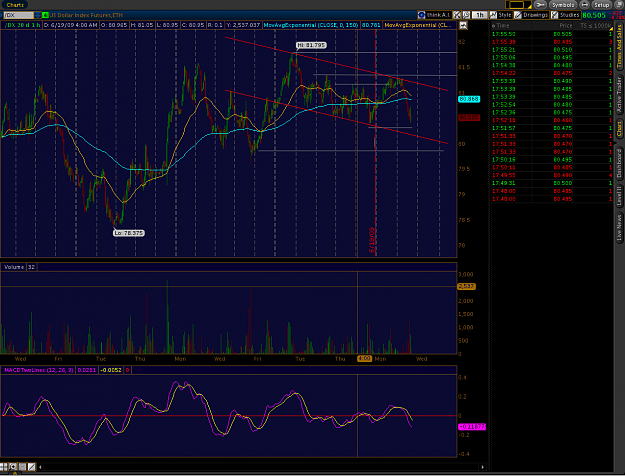Activate the zoom-in magnifier tool
Image resolution: width=625 pixels, height=476 pixels.
coord(13,466)
